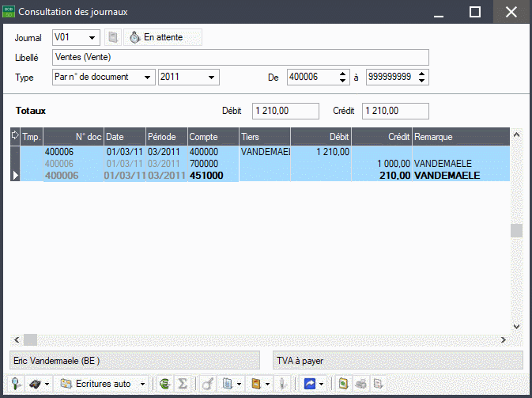Click the blue arrow export icon
Image resolution: width=532 pixels, height=398 pixels.
point(308,384)
